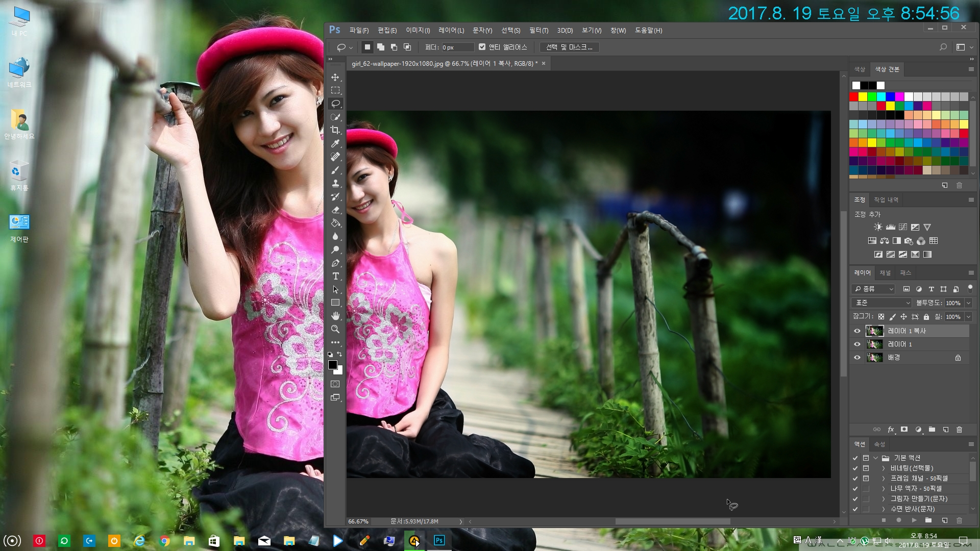The image size is (980, 551).
Task: Click the foreground color black swatch
Action: point(332,364)
